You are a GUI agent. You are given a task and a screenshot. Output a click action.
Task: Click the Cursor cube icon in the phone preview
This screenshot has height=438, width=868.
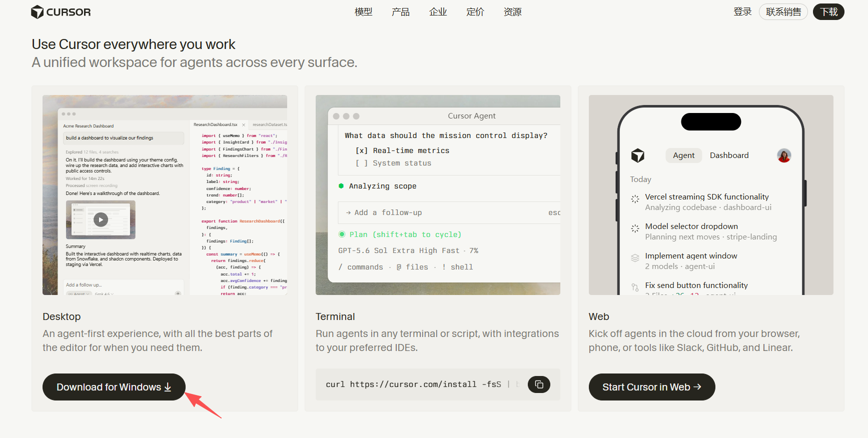pyautogui.click(x=638, y=155)
